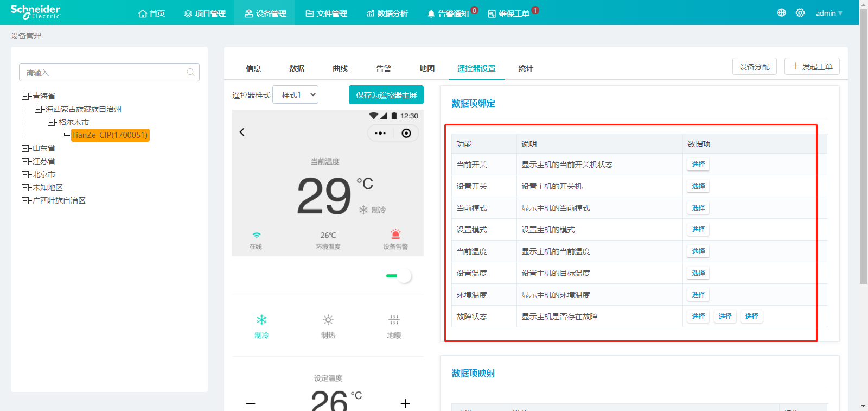
Task: Click the device alarm siren icon
Action: pos(395,234)
